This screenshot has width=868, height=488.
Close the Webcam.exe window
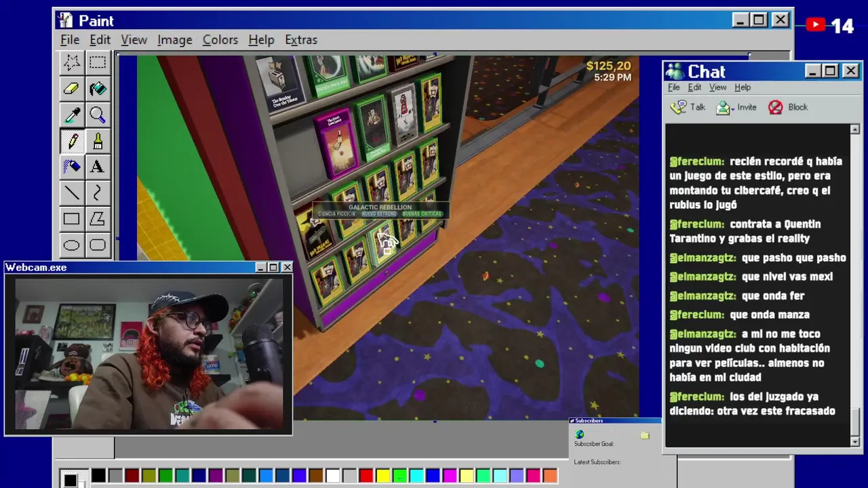click(287, 267)
